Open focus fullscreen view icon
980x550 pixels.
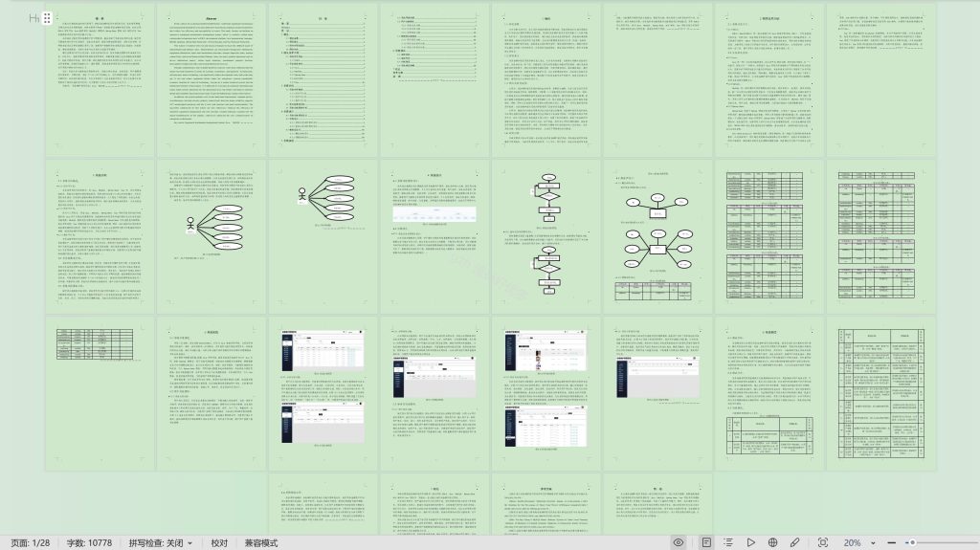tap(823, 542)
